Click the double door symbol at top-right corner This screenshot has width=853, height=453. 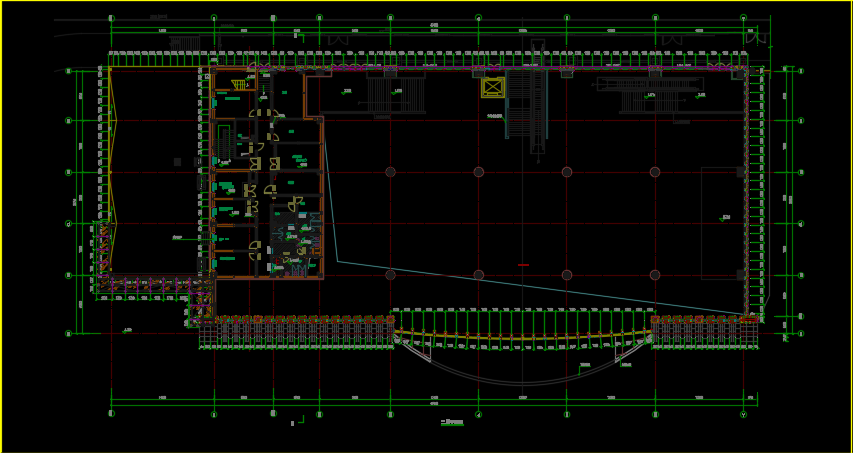pyautogui.click(x=757, y=39)
